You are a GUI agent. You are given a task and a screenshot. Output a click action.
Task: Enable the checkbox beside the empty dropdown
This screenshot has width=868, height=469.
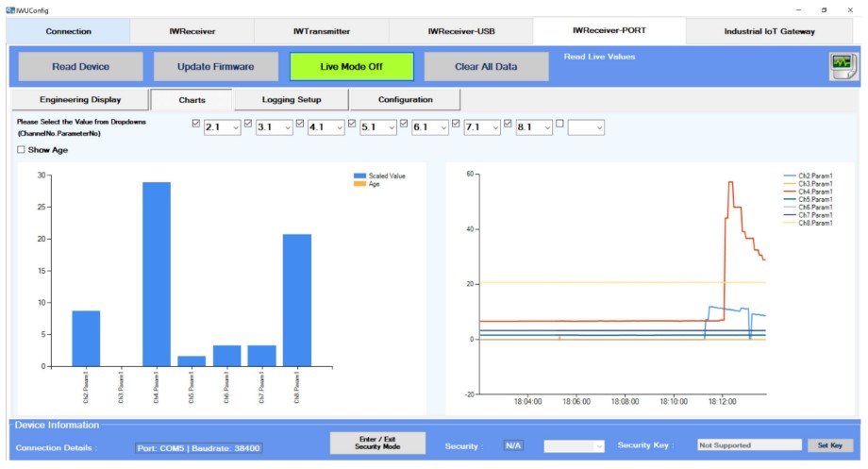[x=559, y=124]
